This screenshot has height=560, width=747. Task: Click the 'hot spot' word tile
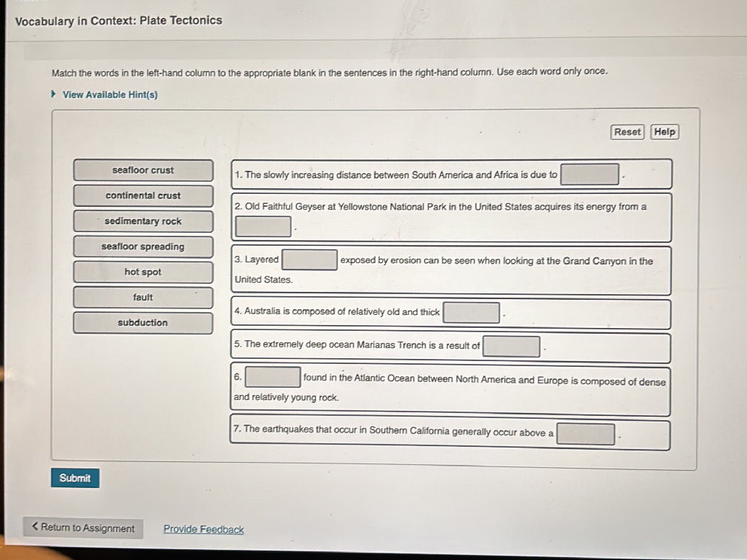(x=143, y=272)
